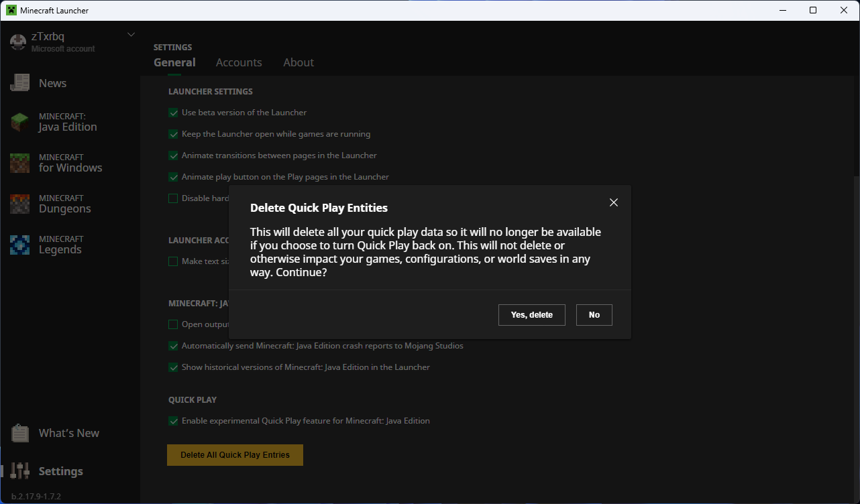The image size is (860, 504).
Task: Select Minecraft for Windows block icon
Action: [x=19, y=163]
